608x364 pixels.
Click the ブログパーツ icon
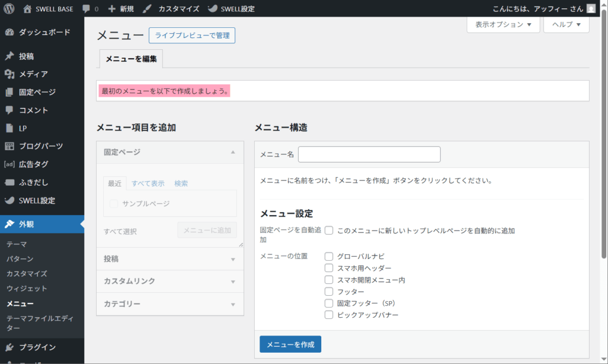[9, 146]
